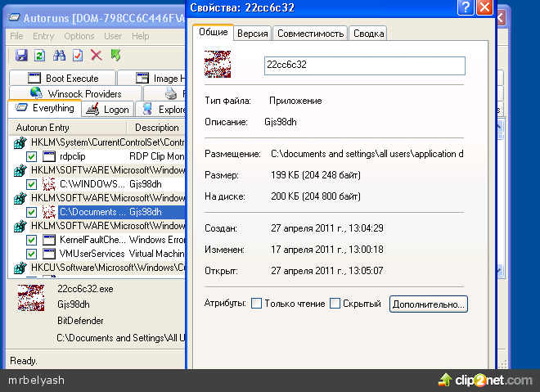Uncheck the rdpclip autorun entry
The width and height of the screenshot is (540, 392).
31,157
